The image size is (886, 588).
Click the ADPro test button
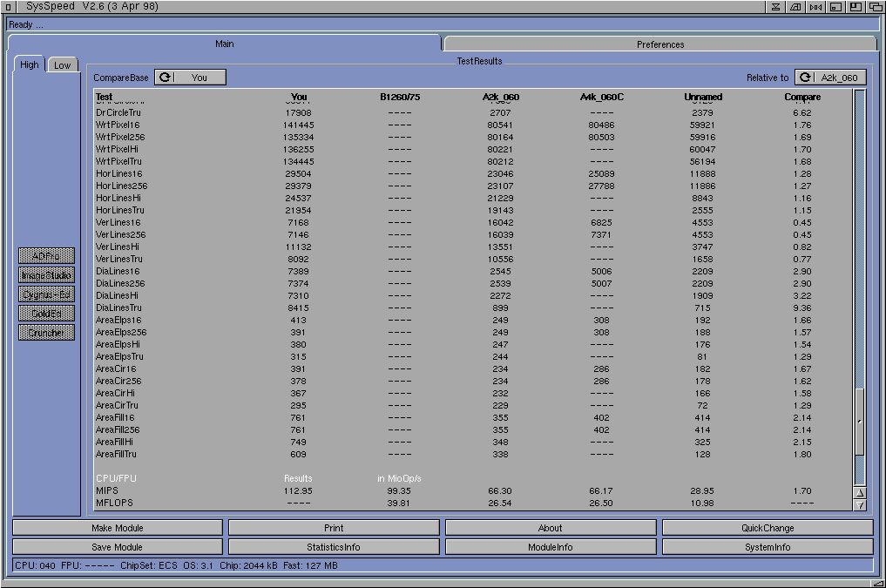pos(46,256)
